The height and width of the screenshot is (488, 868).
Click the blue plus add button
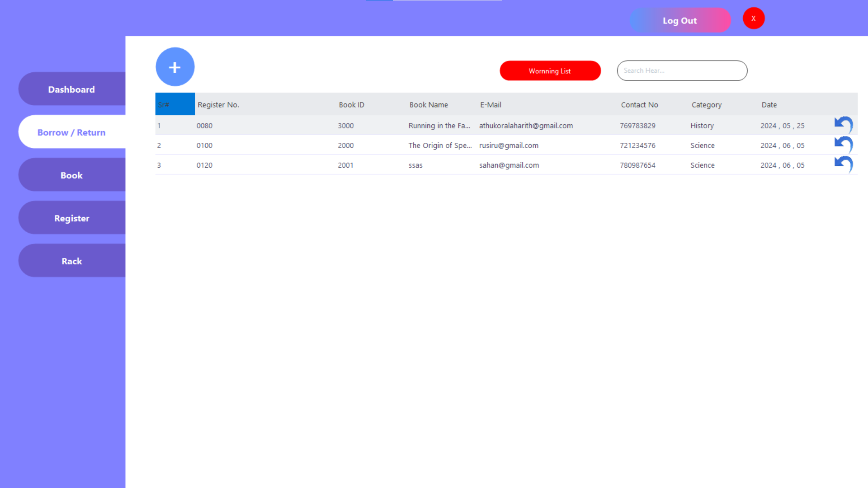coord(175,67)
